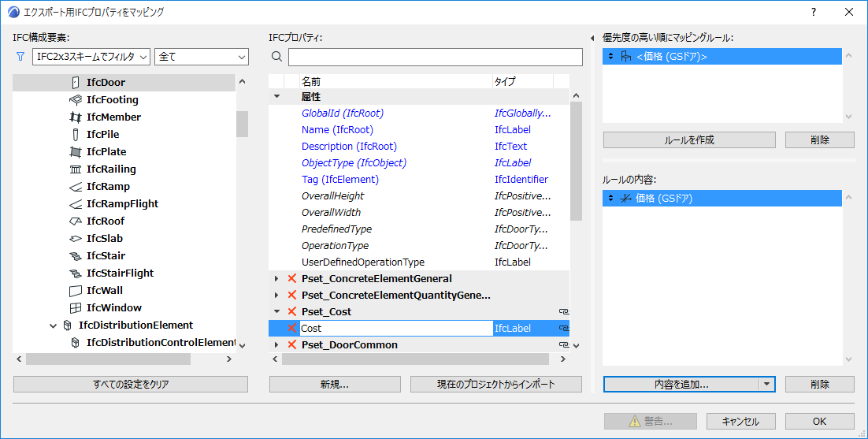Click the 内容を追加... button
868x439 pixels.
click(681, 384)
